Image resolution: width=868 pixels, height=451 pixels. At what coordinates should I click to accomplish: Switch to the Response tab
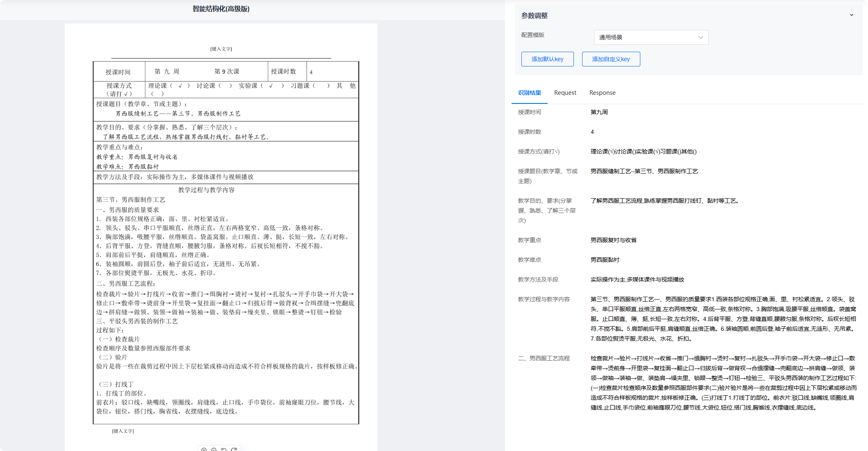pos(602,93)
